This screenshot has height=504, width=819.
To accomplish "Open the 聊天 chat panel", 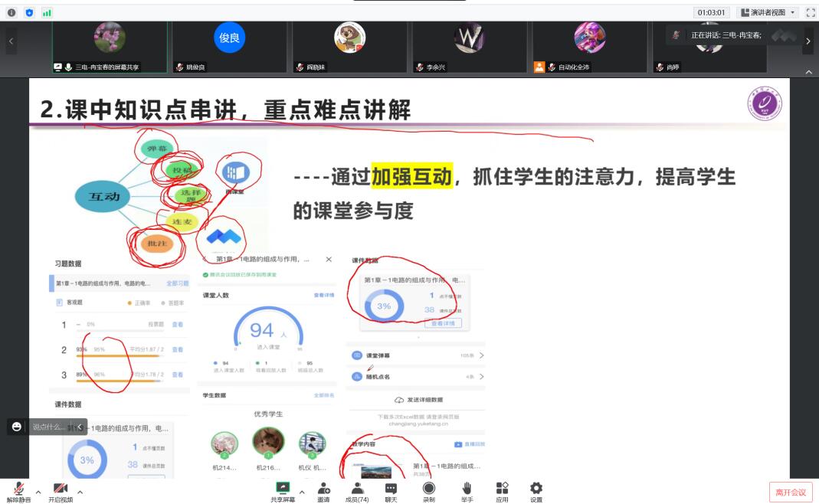I will point(391,492).
